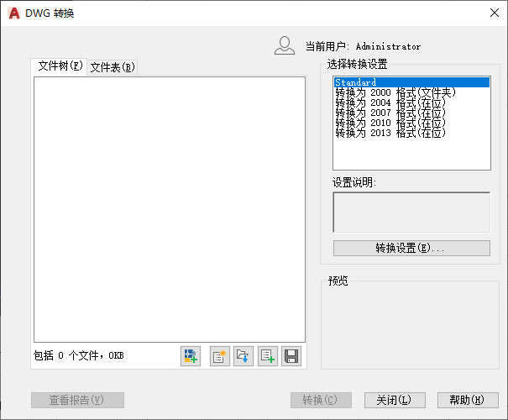The width and height of the screenshot is (508, 420).
Task: Switch to the 文件树(F) tab
Action: coord(60,66)
